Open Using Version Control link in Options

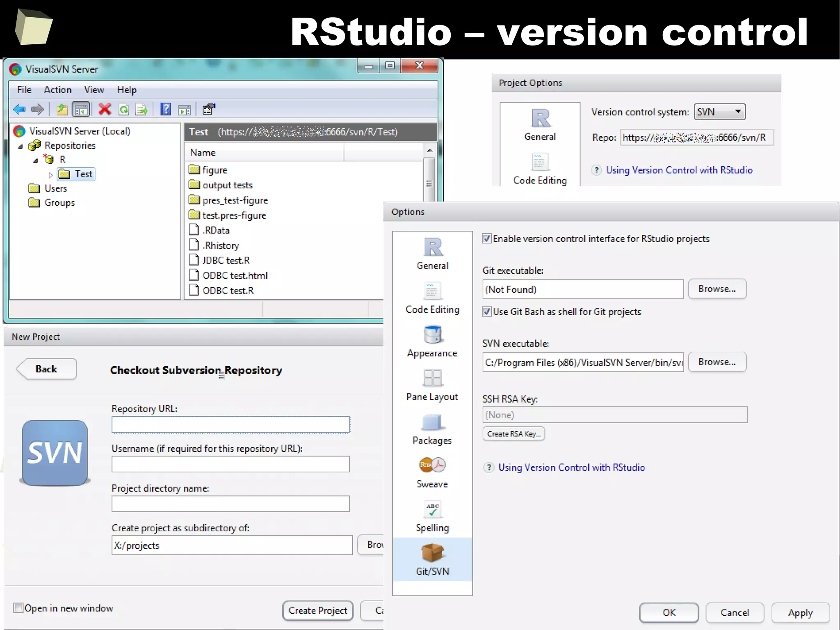[571, 467]
